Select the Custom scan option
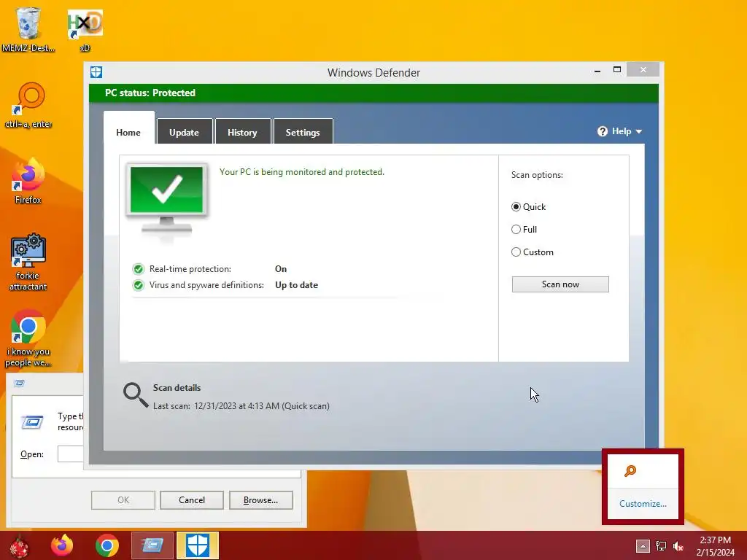747x560 pixels. [x=516, y=252]
